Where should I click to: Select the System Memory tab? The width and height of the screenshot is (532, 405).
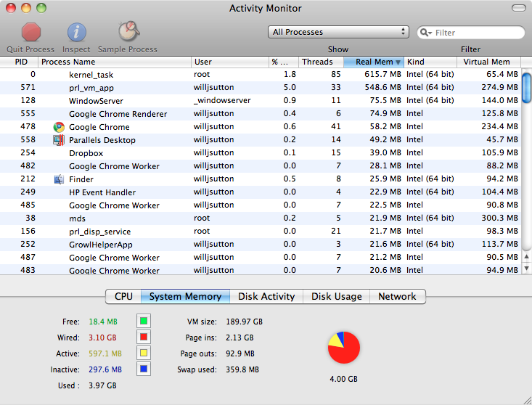185,296
